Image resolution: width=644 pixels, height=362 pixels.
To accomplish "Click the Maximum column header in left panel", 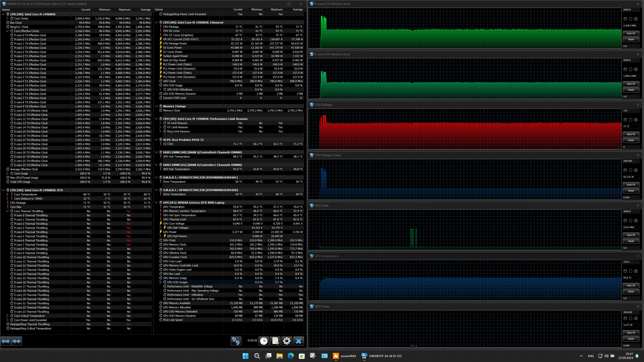I will (x=124, y=9).
